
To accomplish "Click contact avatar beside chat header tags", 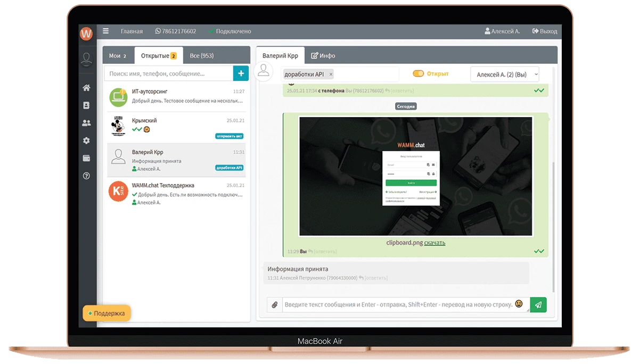I will [263, 71].
